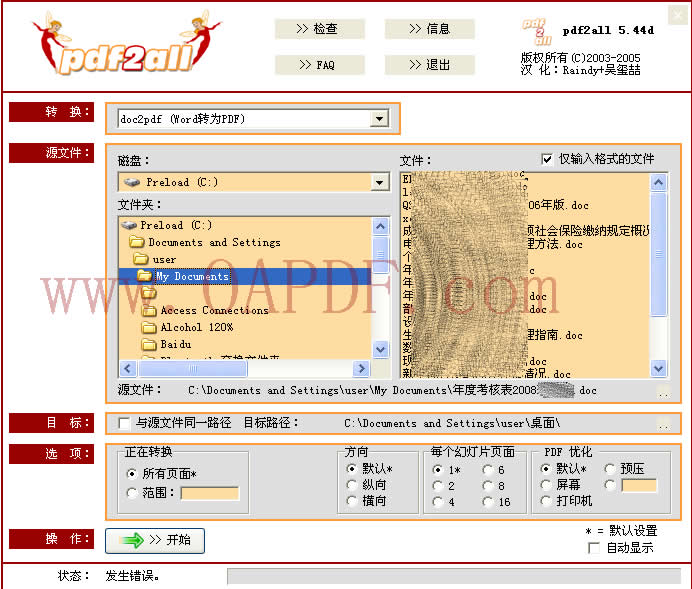The width and height of the screenshot is (692, 589).
Task: Click the Preload (C:) drive icon in disk combo
Action: tap(132, 182)
